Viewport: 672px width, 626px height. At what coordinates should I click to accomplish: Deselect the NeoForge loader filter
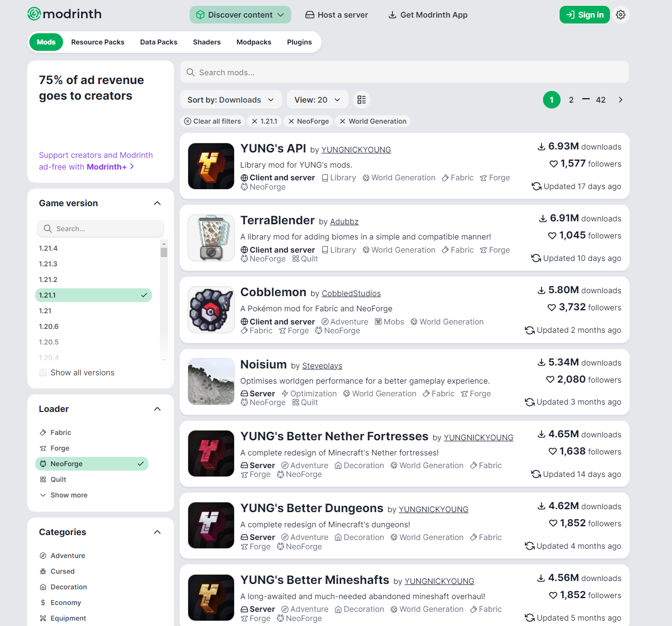click(92, 464)
